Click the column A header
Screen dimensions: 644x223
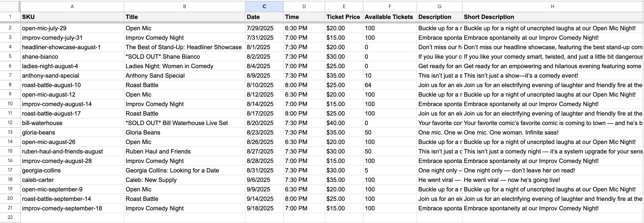(x=72, y=7)
